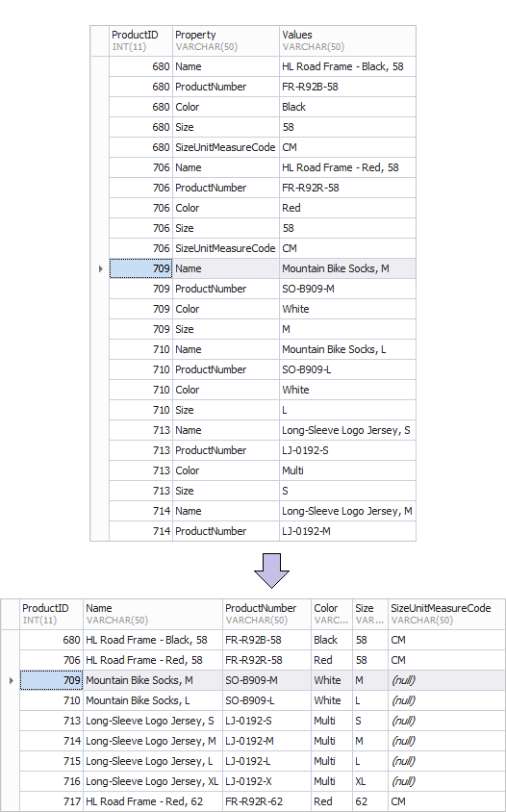Select the LJ-0192-X product number cell
Viewport: 506px width, 812px height.
pyautogui.click(x=266, y=781)
